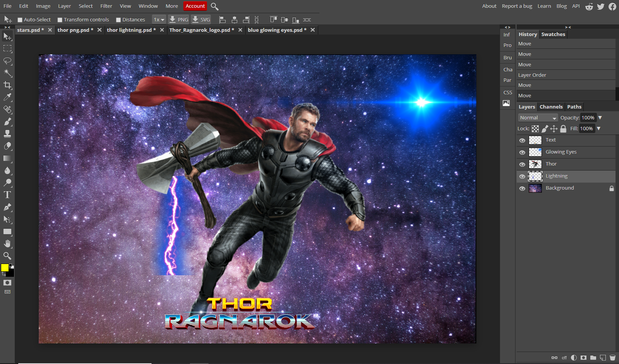619x364 pixels.
Task: Enable the Auto-Select checkbox
Action: (20, 20)
